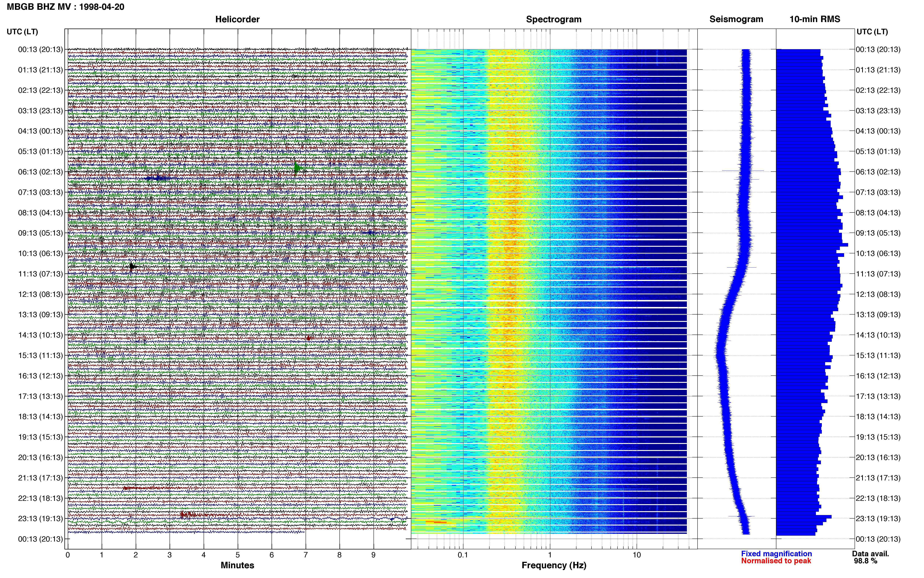Click the red 'Normalised to peak' legend text
The height and width of the screenshot is (578, 924).
pos(776,561)
